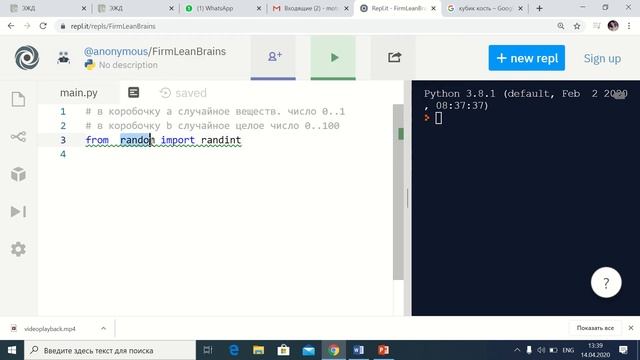Click Показать все downloads button

pos(595,328)
